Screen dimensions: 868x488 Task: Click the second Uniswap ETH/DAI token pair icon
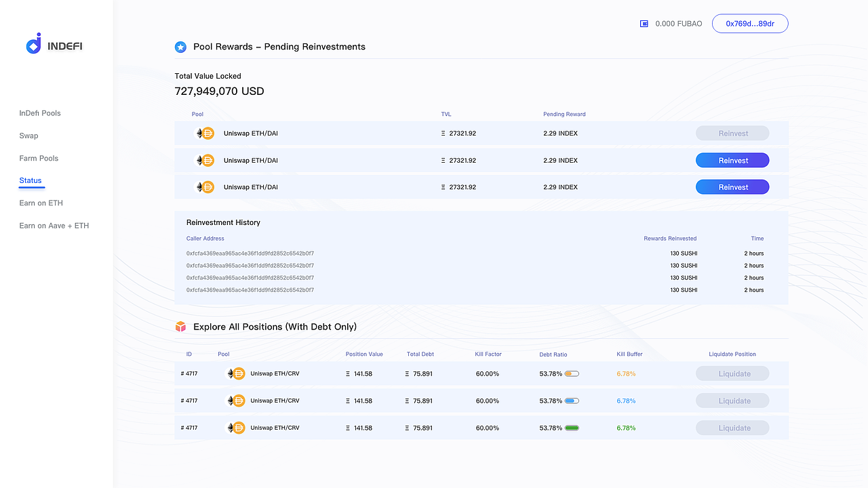tap(205, 161)
